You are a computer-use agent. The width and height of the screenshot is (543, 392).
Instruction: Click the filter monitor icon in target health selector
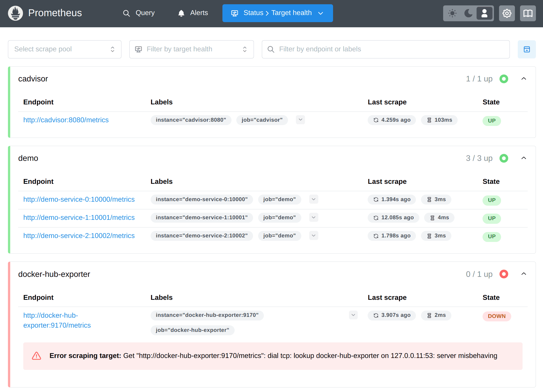click(x=138, y=49)
